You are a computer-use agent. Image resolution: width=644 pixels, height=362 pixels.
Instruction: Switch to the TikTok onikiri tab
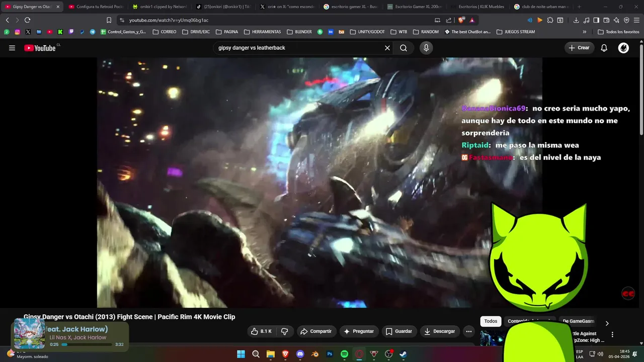coord(223,7)
